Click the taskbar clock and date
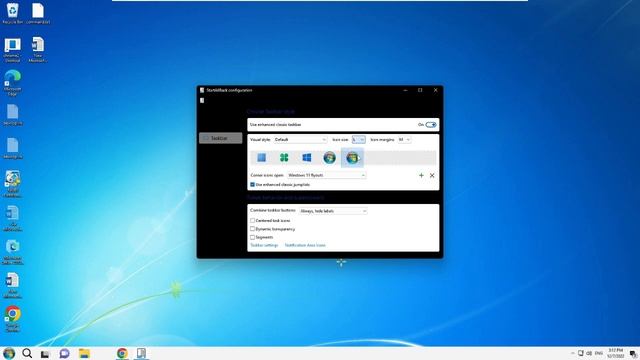 (x=615, y=353)
